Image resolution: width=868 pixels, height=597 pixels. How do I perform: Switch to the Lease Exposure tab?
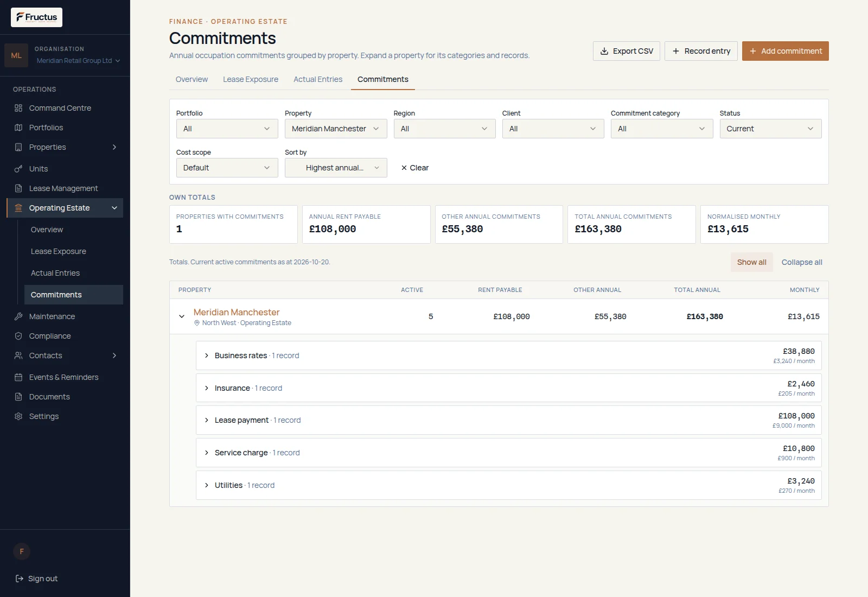point(251,79)
